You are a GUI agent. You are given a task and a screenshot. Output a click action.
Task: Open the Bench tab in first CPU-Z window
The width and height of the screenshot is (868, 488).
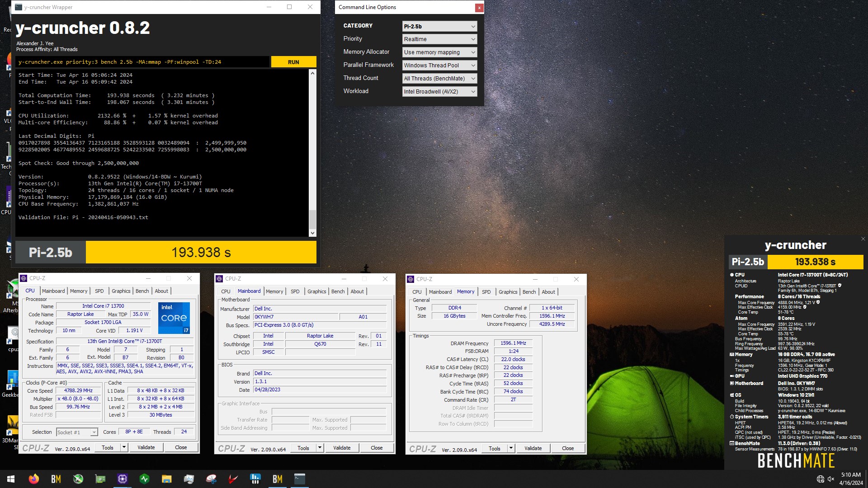tap(142, 291)
